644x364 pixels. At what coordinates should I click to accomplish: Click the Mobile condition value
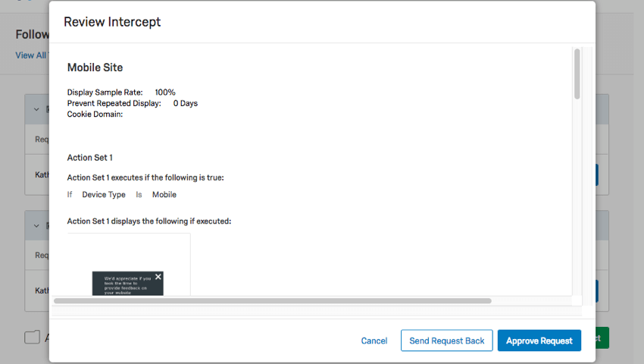[164, 195]
